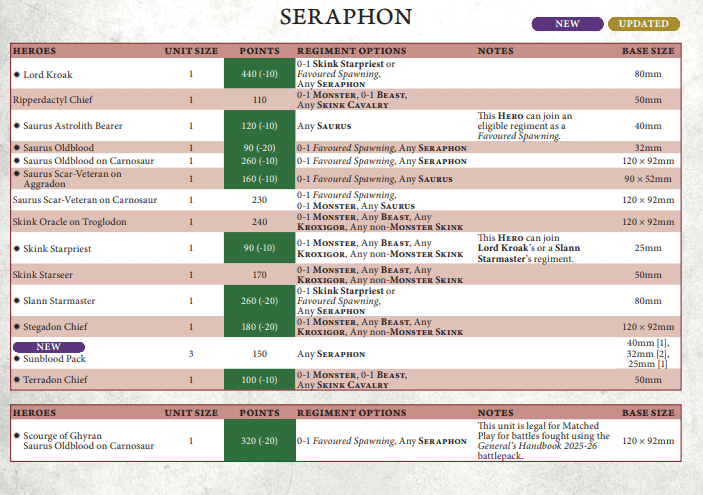Screen dimensions: 703x495
Task: Select Saurus Scar-Veteran on Aggradon name
Action: 72,178
